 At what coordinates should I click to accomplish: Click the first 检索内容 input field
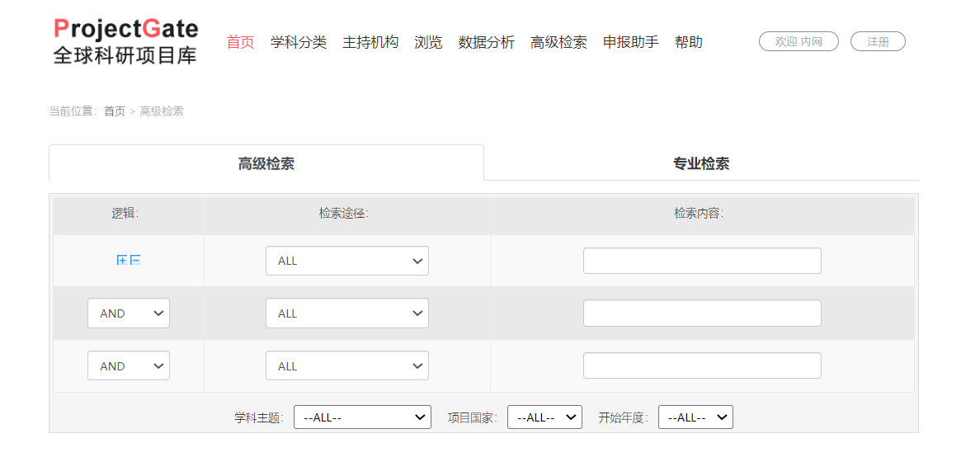(702, 261)
